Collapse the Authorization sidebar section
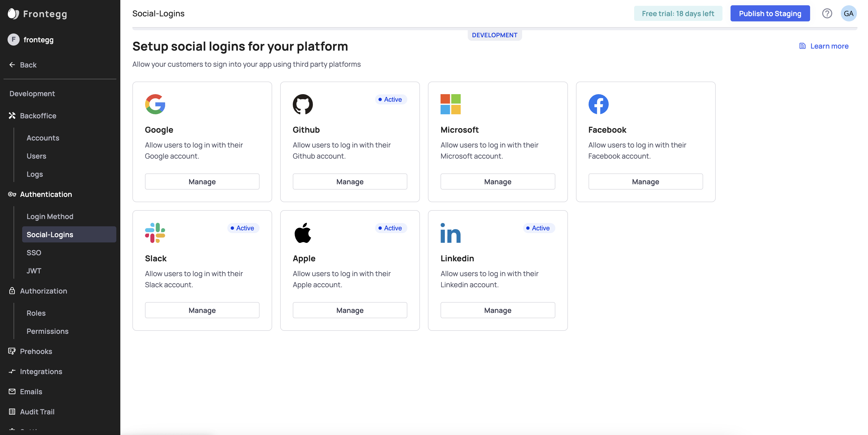This screenshot has height=435, width=868. pyautogui.click(x=43, y=291)
